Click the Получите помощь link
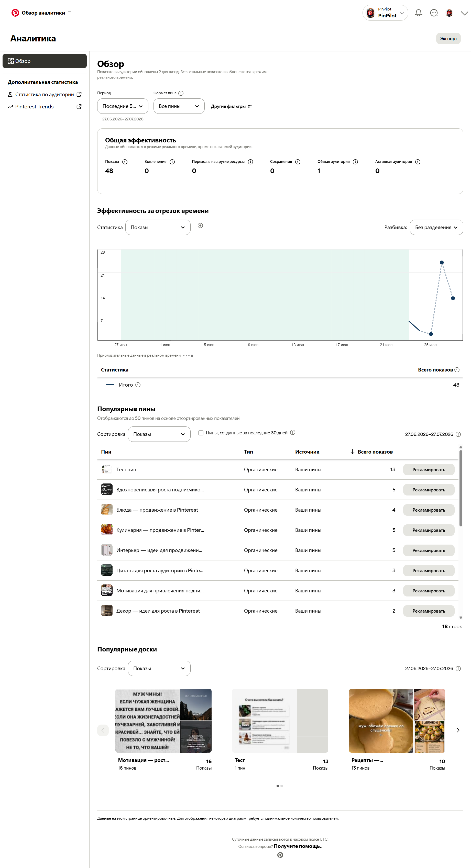The image size is (471, 868). click(x=297, y=846)
